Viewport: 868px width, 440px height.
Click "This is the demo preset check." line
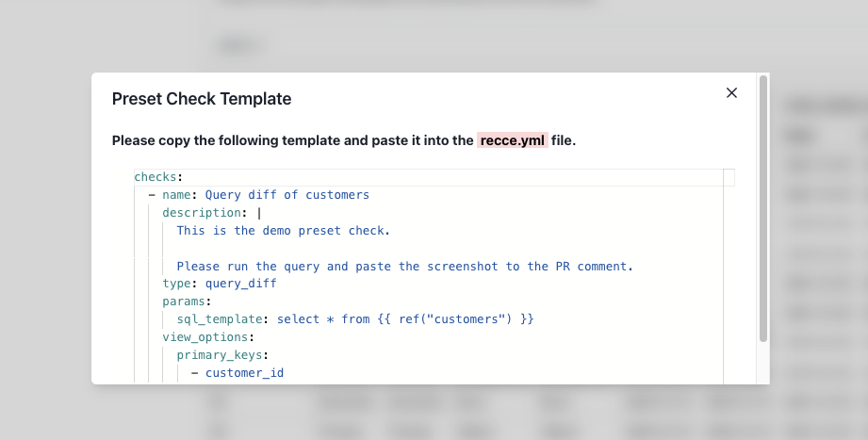pyautogui.click(x=283, y=231)
